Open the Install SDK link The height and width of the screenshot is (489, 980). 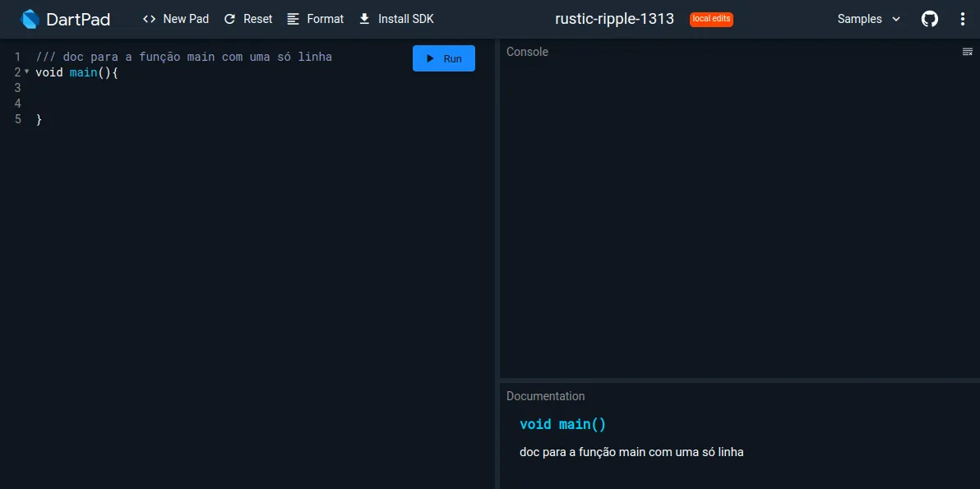pos(396,20)
